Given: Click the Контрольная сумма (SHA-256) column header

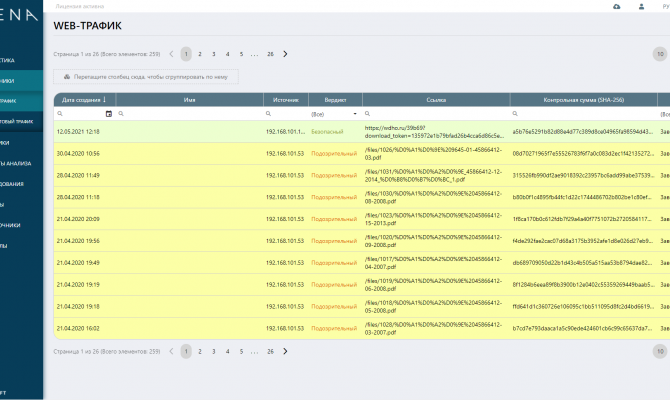Looking at the screenshot, I should [x=582, y=99].
